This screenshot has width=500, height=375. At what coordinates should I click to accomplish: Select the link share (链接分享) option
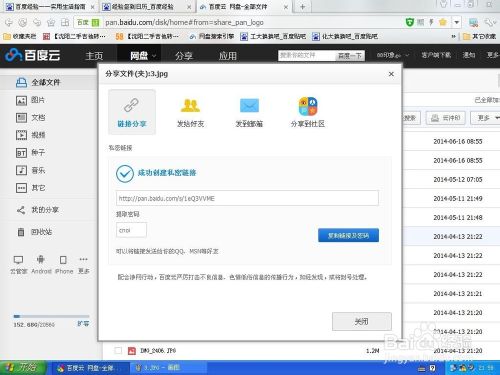click(x=132, y=112)
